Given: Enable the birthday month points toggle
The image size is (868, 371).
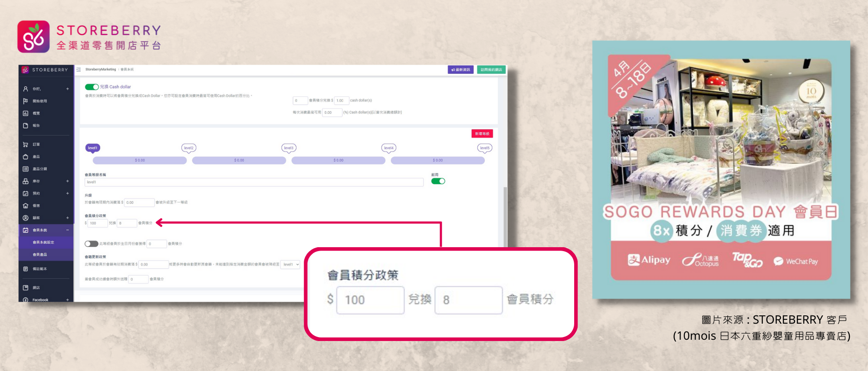Looking at the screenshot, I should tap(91, 244).
